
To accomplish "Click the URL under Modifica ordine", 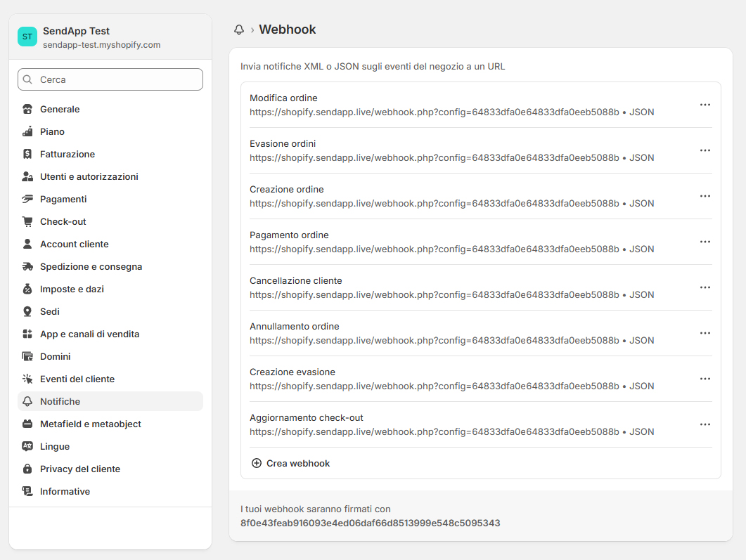I will pos(435,112).
